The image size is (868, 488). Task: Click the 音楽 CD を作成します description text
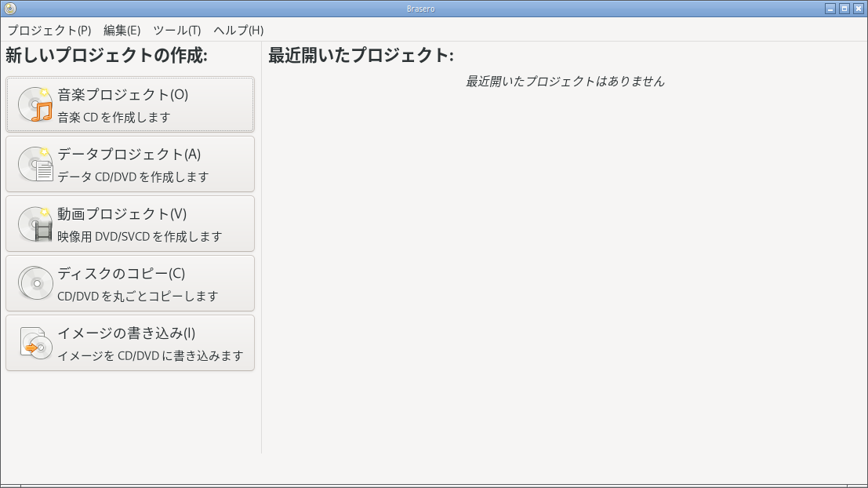[x=114, y=118]
